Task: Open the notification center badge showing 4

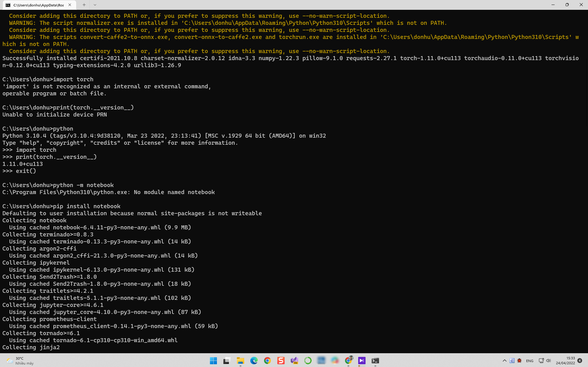Action: click(580, 361)
